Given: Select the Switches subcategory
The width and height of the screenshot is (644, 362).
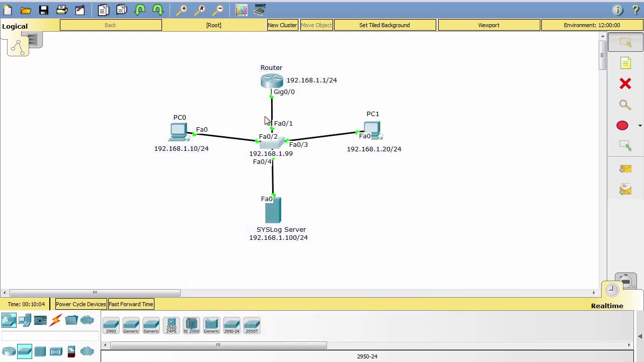Looking at the screenshot, I should 25,351.
